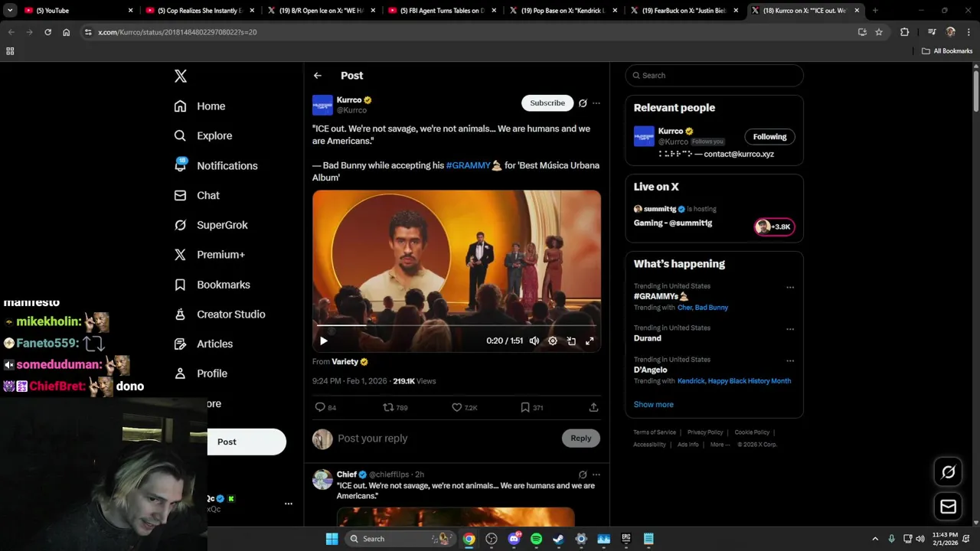This screenshot has width=980, height=551.
Task: Switch to Pop Base on X tab
Action: click(x=562, y=11)
